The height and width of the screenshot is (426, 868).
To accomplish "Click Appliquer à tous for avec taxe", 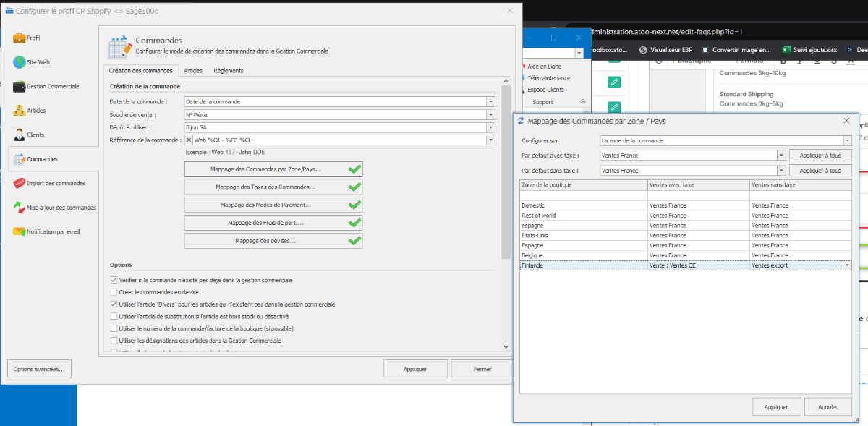I will (x=820, y=156).
